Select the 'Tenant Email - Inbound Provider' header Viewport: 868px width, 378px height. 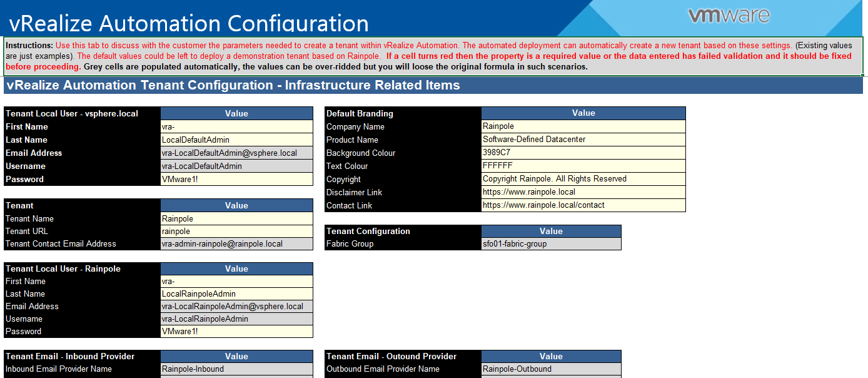tap(82, 357)
